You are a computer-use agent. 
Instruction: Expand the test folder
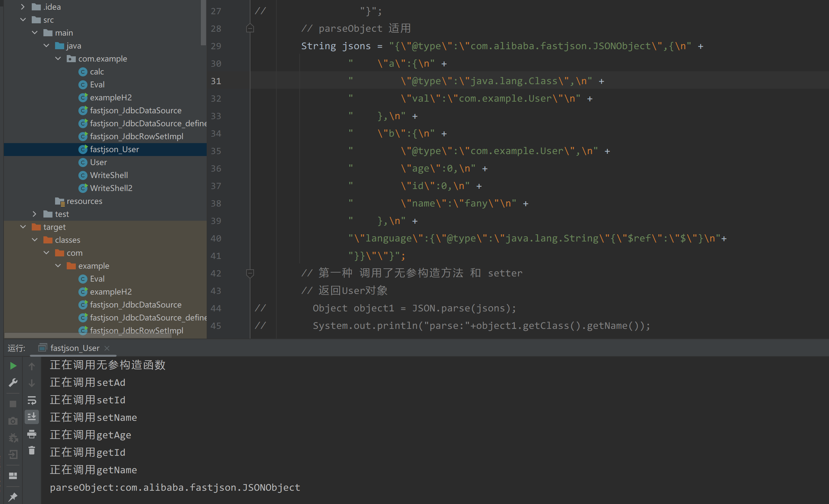pyautogui.click(x=35, y=214)
